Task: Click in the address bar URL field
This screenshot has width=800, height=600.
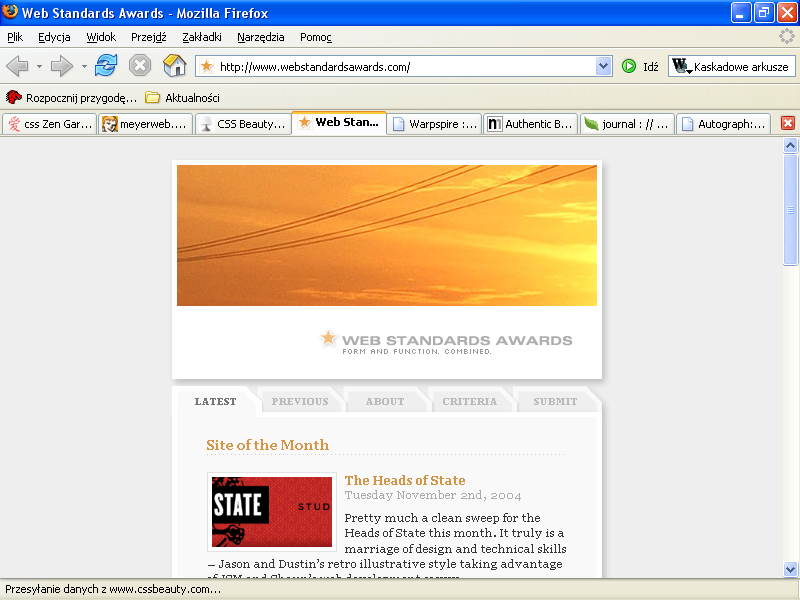Action: (406, 66)
